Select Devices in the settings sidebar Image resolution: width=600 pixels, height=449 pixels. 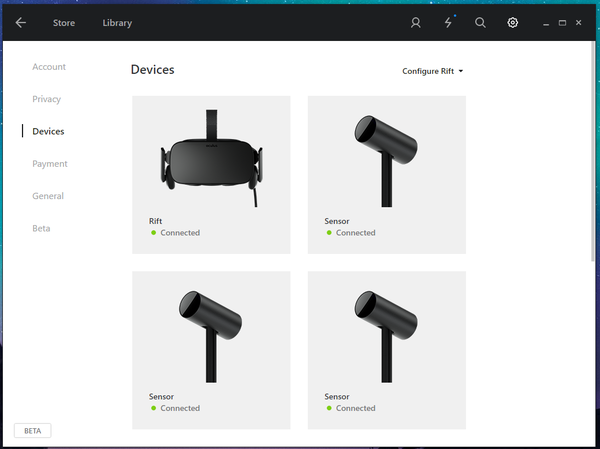pyautogui.click(x=48, y=131)
